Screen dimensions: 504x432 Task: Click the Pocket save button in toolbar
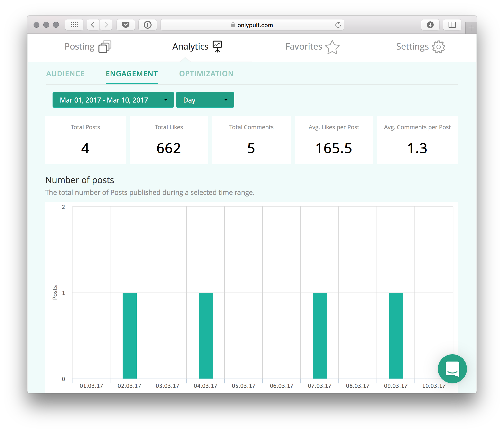(x=126, y=25)
